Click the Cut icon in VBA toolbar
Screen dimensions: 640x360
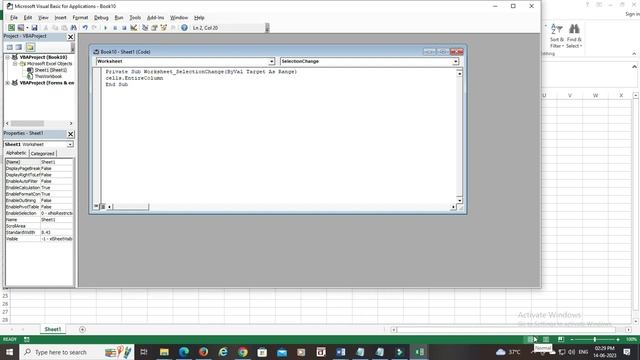pos(46,28)
